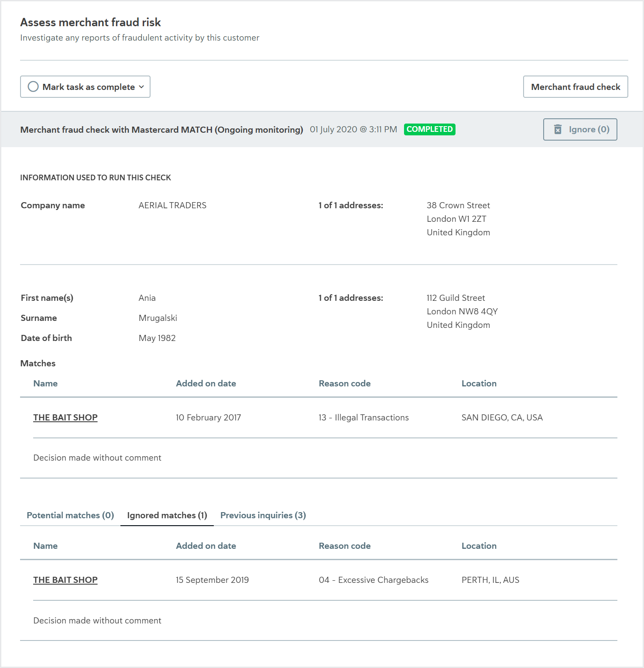Screen dimensions: 644x668
Task: Open THE BAIT SHOP link added 10 February 2017
Action: pyautogui.click(x=65, y=417)
